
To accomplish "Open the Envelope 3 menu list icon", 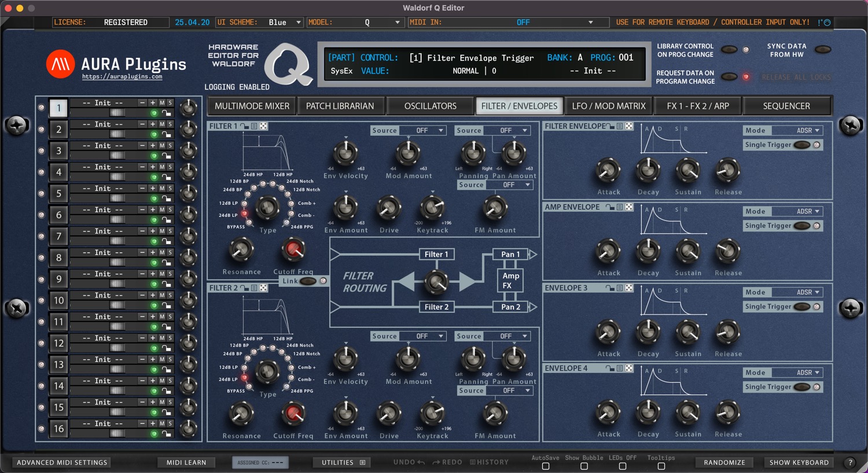I will (x=620, y=288).
